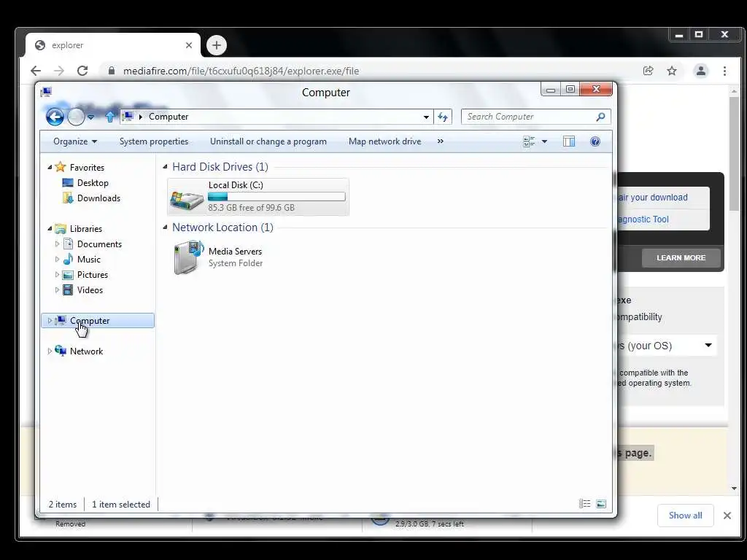Click the Libraries folder icon
Screen dimensions: 747x560
(61, 228)
